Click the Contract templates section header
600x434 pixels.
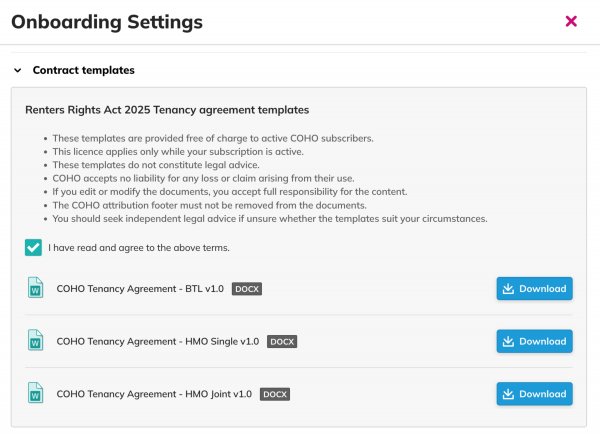pyautogui.click(x=83, y=71)
